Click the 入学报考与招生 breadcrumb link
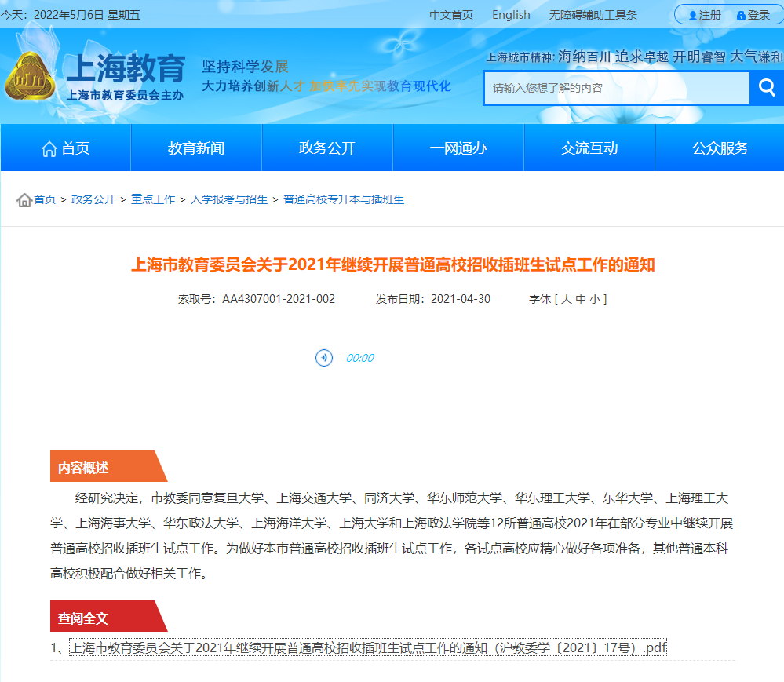The width and height of the screenshot is (784, 682). (229, 199)
